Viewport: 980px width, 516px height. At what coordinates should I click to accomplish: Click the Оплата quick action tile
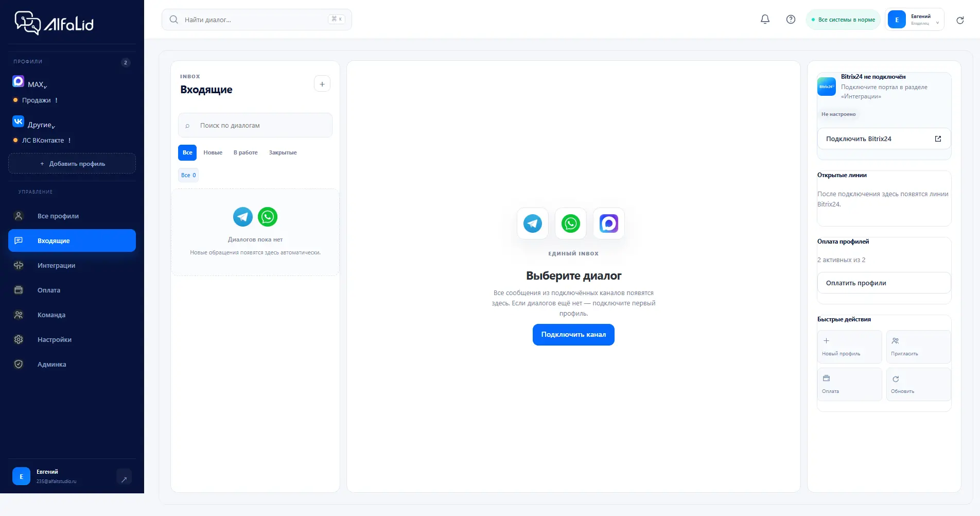click(x=850, y=384)
